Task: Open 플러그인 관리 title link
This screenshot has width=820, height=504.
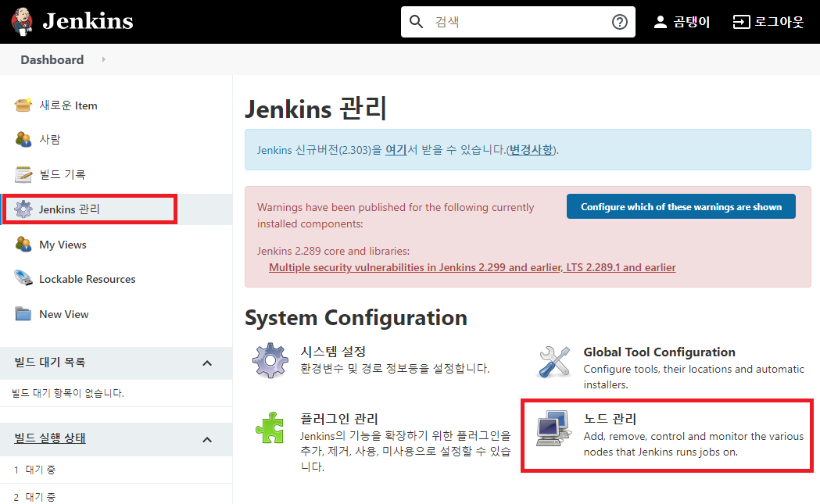Action: pyautogui.click(x=339, y=419)
